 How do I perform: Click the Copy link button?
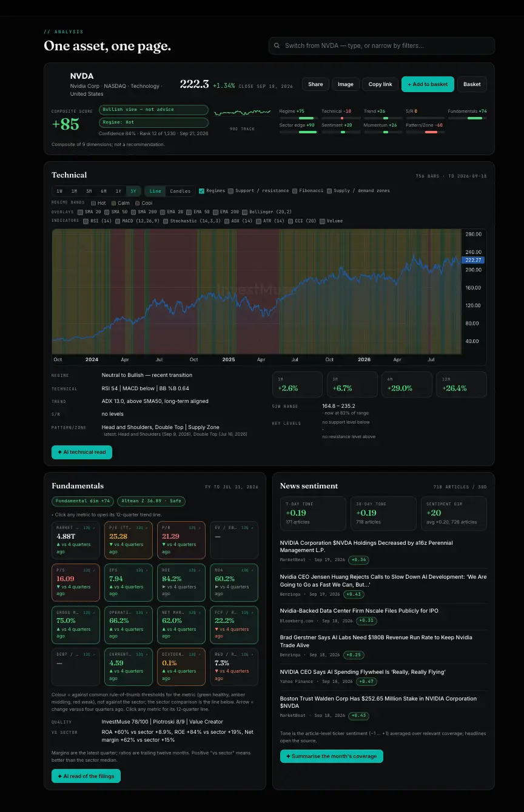pyautogui.click(x=380, y=84)
